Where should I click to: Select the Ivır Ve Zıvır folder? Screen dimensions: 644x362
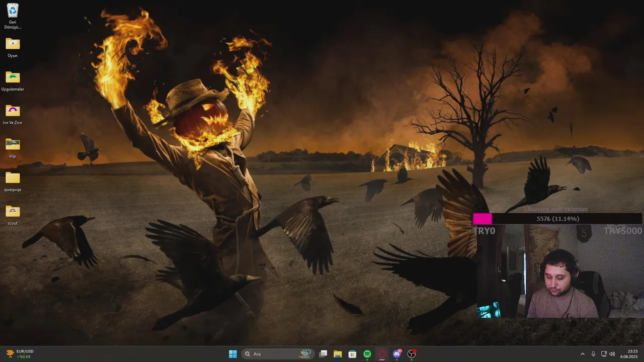(13, 114)
